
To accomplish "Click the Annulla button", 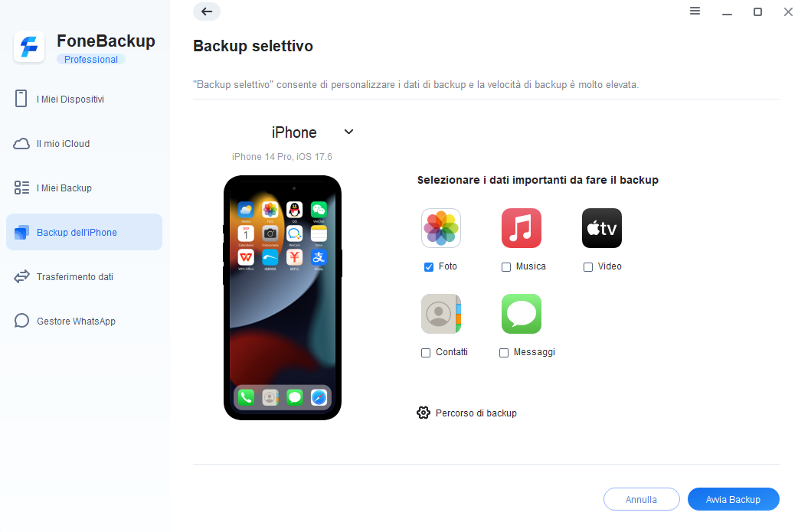I will click(x=641, y=499).
